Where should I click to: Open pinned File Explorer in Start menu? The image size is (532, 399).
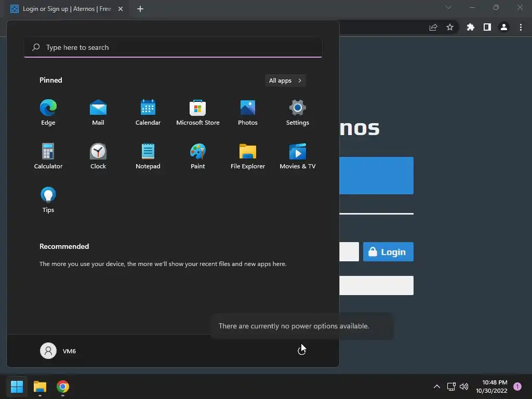point(248,156)
